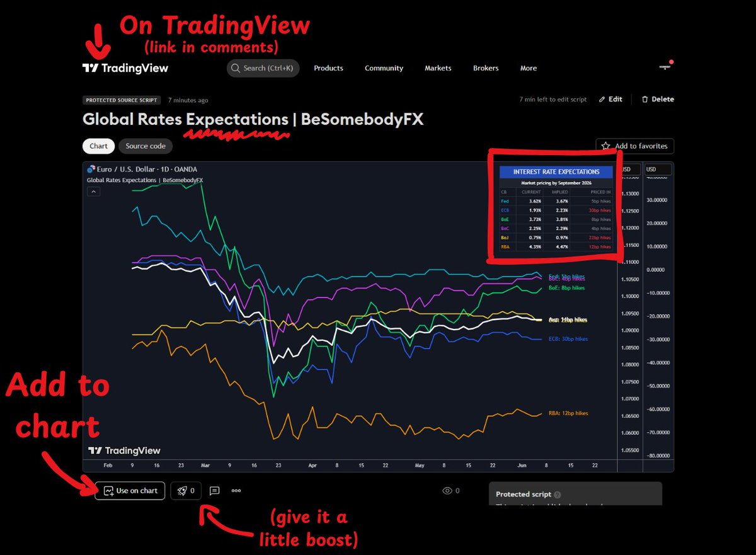
Task: Click the Edit script link
Action: (610, 100)
